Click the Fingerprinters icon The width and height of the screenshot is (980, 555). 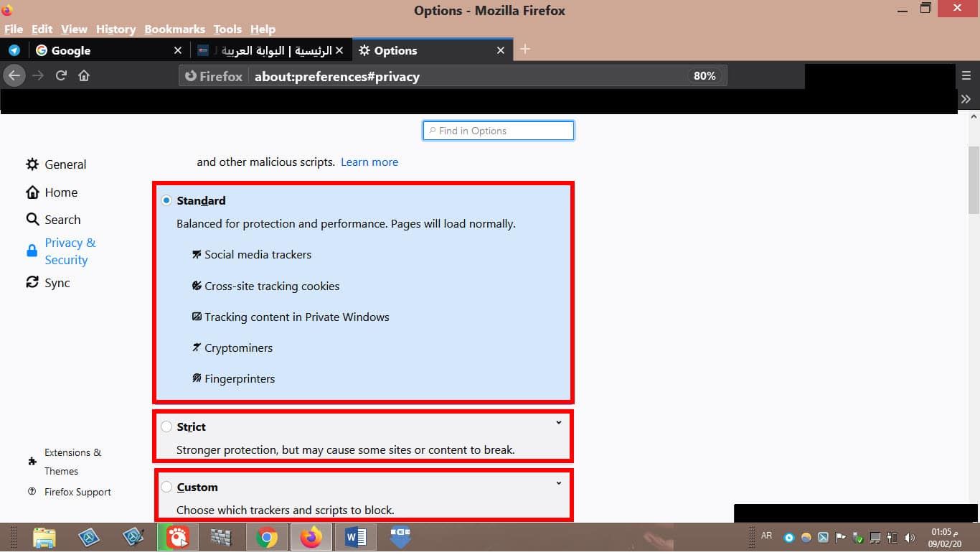[197, 378]
